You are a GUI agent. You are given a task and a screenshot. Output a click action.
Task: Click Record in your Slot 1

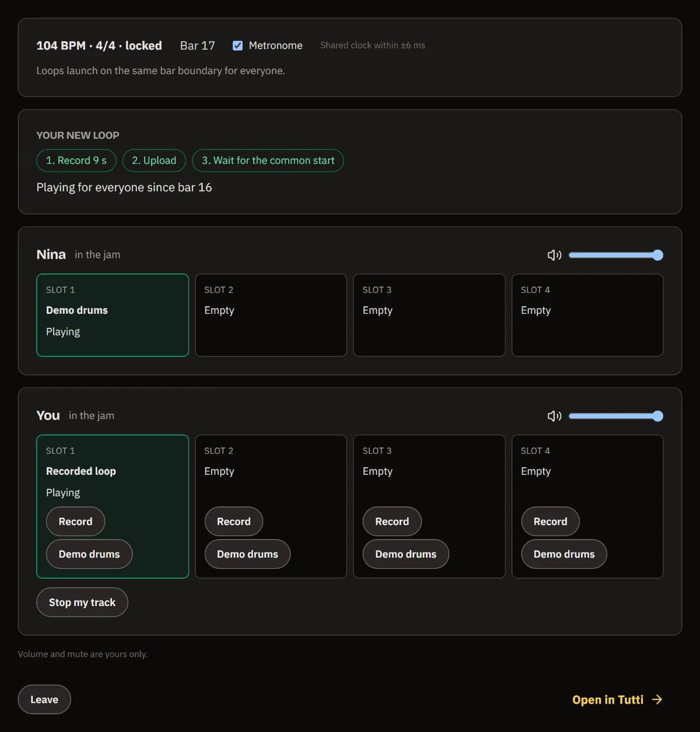tap(75, 521)
